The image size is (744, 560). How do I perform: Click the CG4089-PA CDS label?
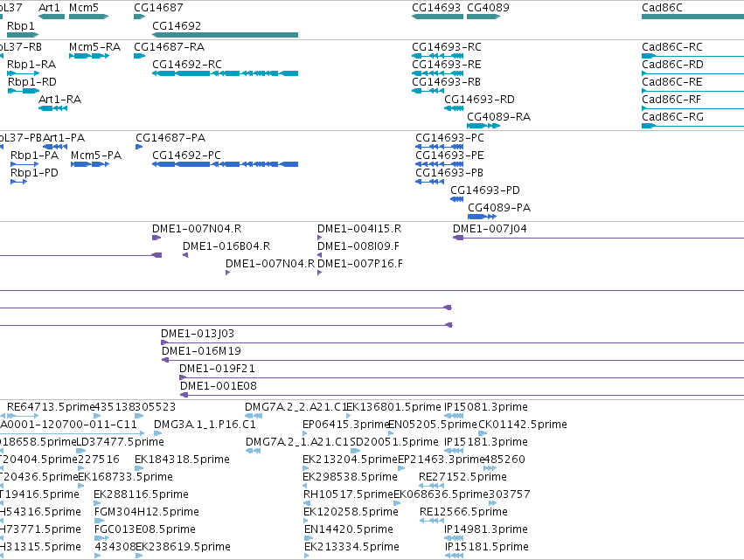tap(499, 208)
